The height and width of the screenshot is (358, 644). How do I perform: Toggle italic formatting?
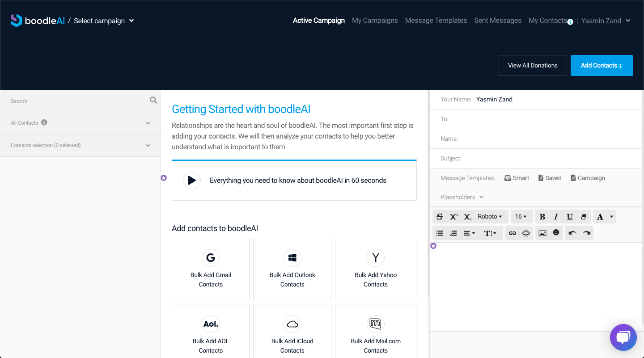coord(556,217)
